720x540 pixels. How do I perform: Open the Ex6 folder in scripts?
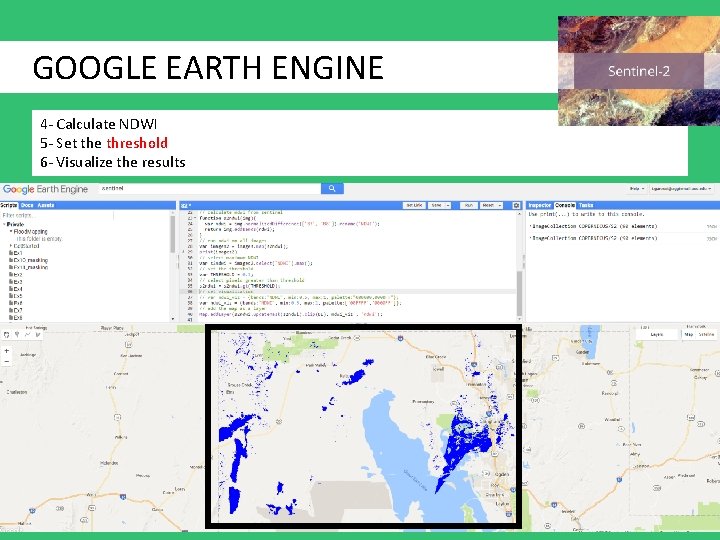[x=16, y=303]
